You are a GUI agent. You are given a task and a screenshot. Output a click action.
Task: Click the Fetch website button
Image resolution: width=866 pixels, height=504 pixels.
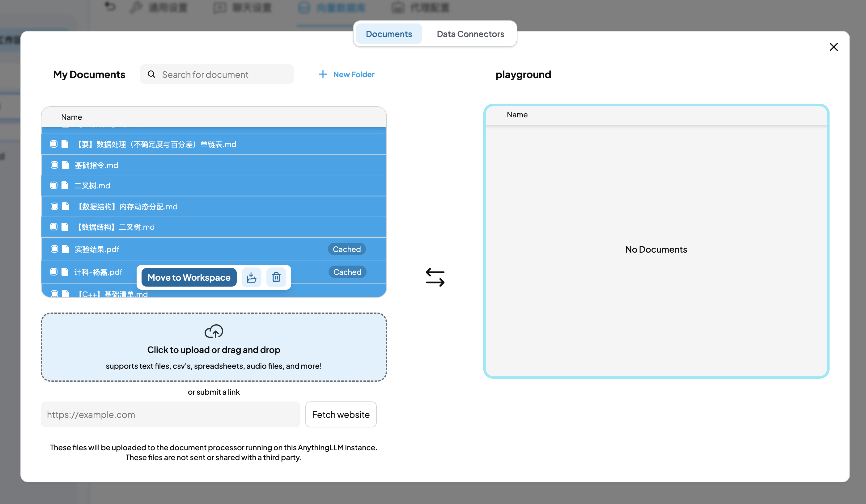[x=341, y=414]
